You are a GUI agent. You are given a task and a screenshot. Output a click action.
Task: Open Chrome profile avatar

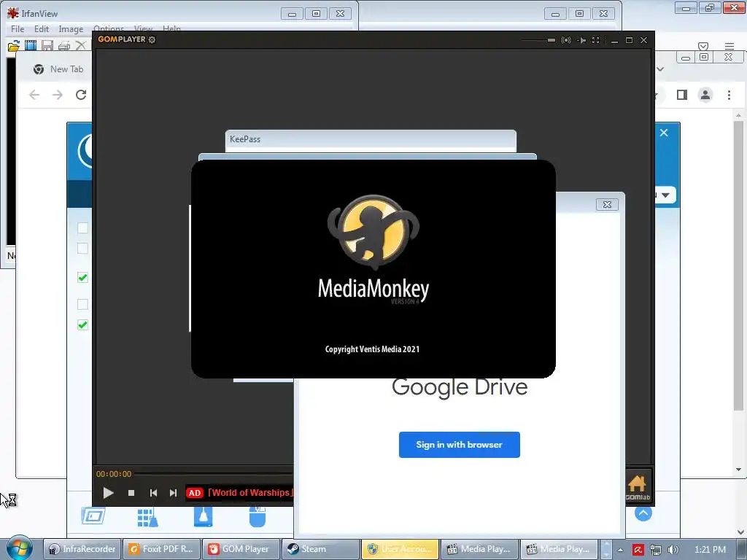click(x=705, y=95)
